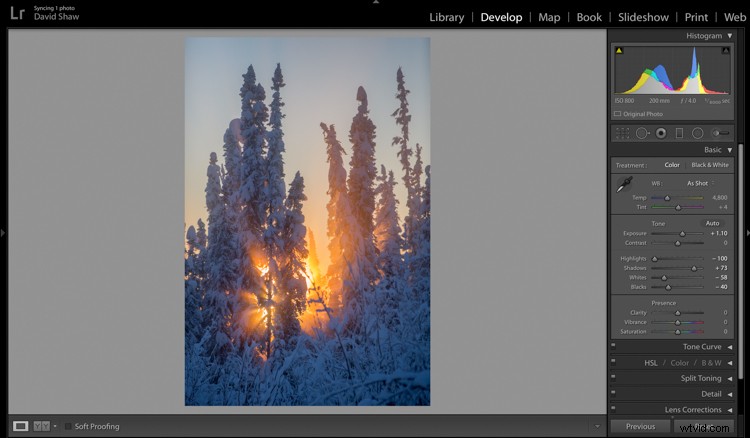Toggle the Tone Curve panel switch
The width and height of the screenshot is (750, 438).
(613, 345)
